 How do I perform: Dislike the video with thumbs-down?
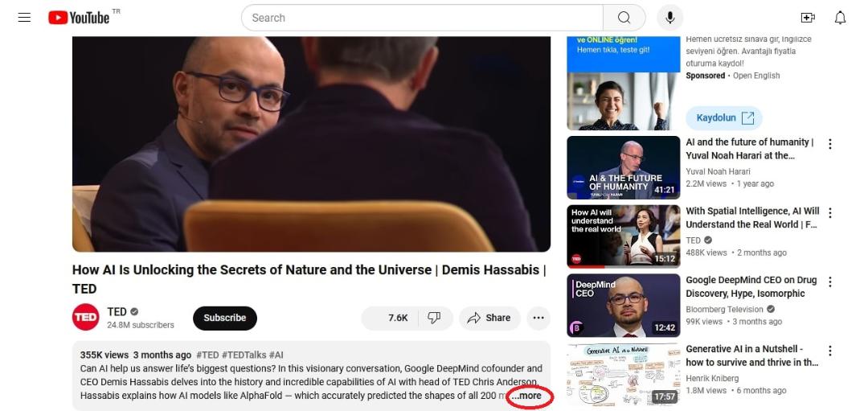click(435, 318)
